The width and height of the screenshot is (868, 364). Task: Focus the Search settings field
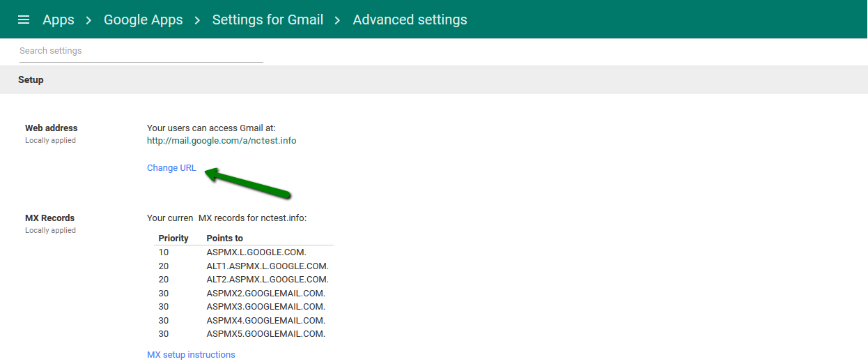(x=141, y=51)
